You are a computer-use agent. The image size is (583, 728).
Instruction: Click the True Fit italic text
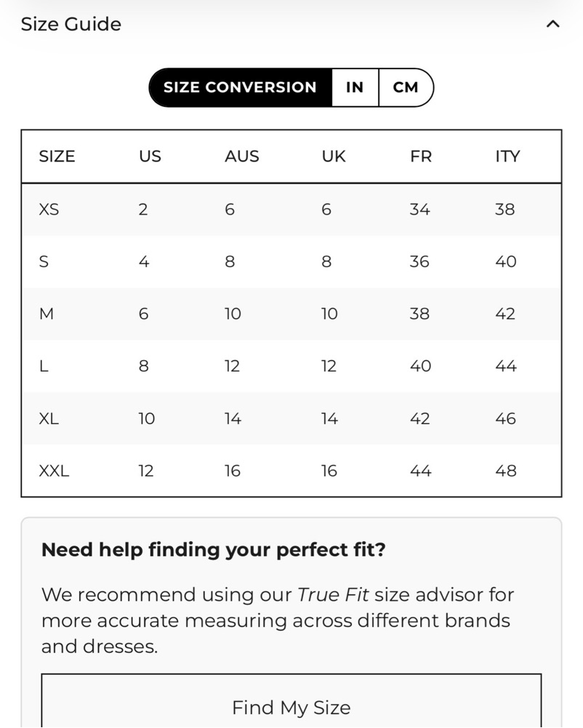tap(333, 595)
